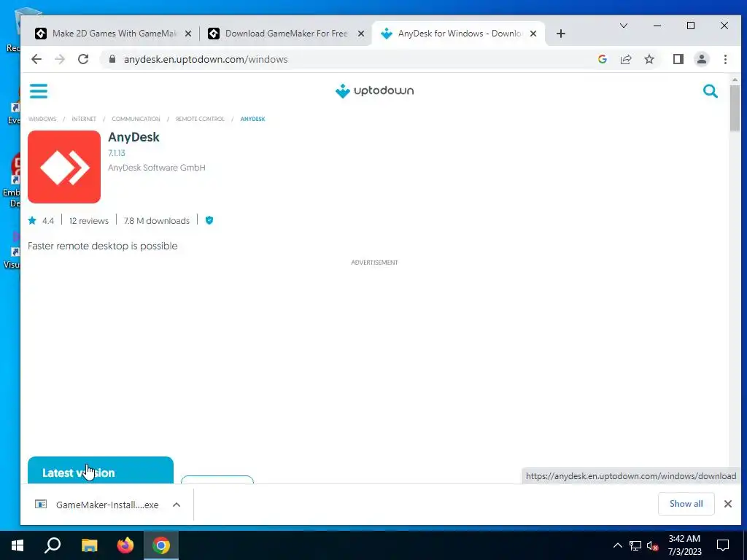The width and height of the screenshot is (747, 560).
Task: Close the AnyDesk for Windows tab
Action: pyautogui.click(x=533, y=34)
